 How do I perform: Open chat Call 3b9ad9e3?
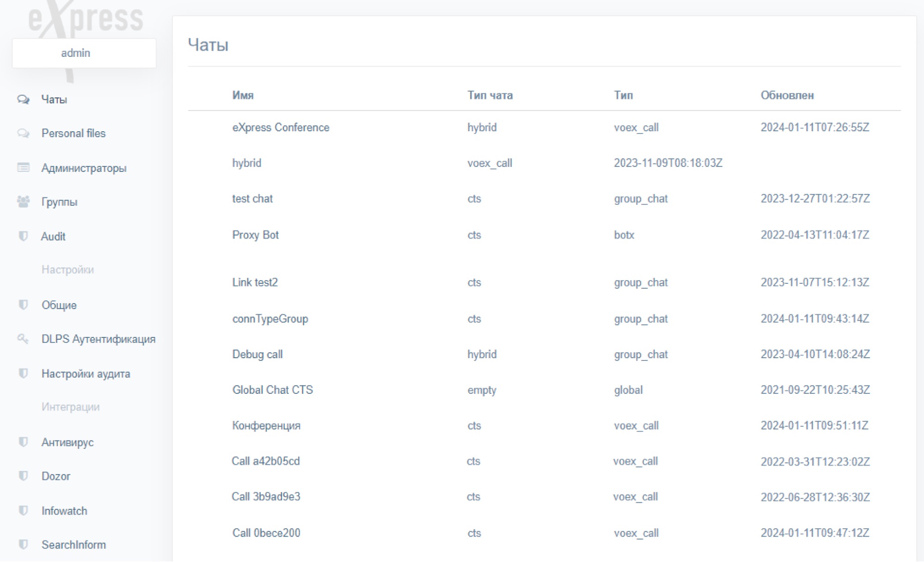pos(266,497)
